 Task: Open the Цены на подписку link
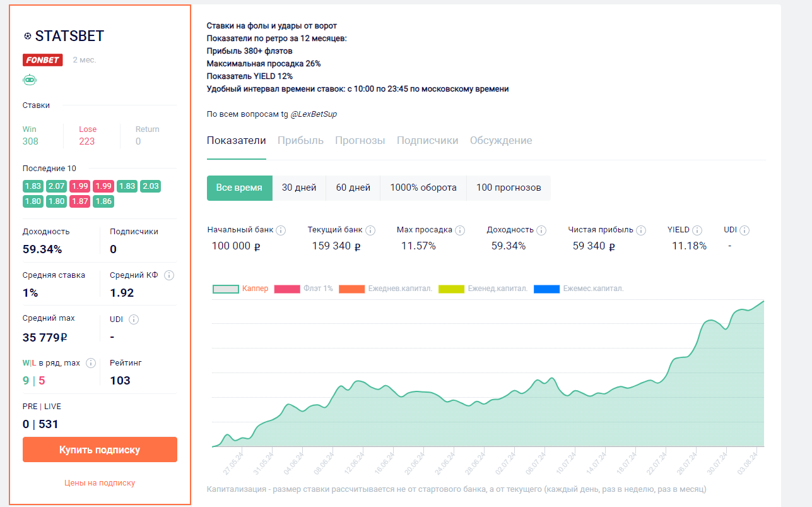pyautogui.click(x=100, y=482)
